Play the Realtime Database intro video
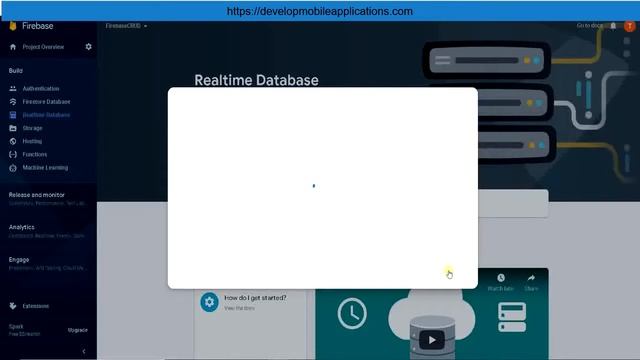Screen dimensions: 640x360 pyautogui.click(x=432, y=340)
